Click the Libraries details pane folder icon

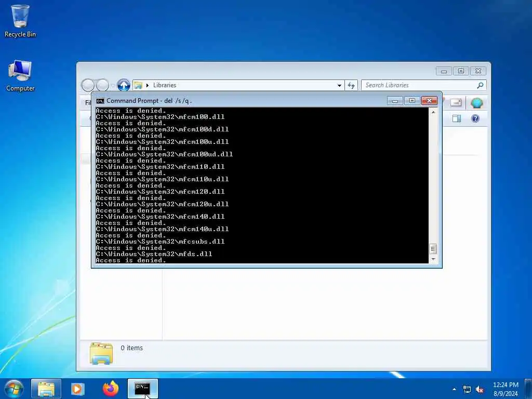coord(101,353)
